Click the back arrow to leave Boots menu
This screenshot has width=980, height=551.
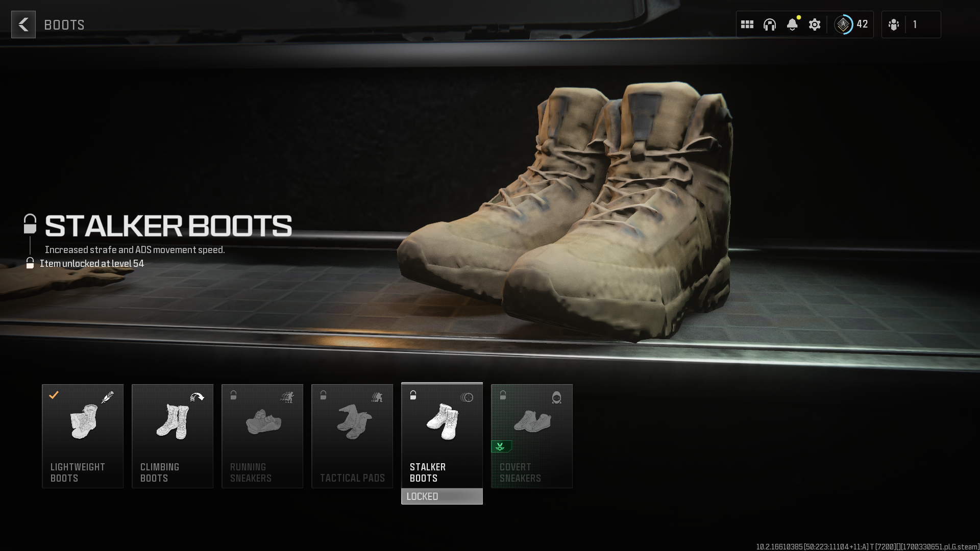tap(23, 24)
